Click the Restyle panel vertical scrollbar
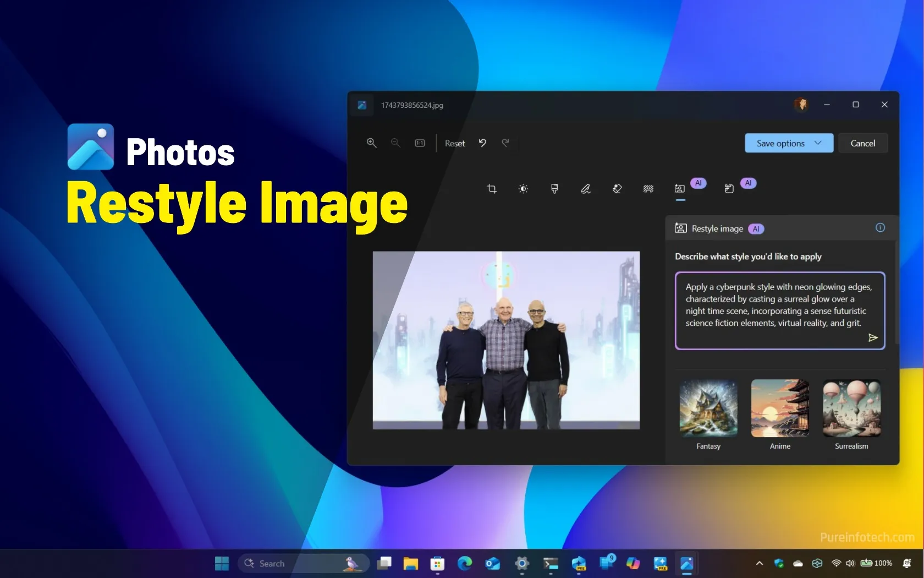Viewport: 924px width, 578px height. click(x=897, y=292)
